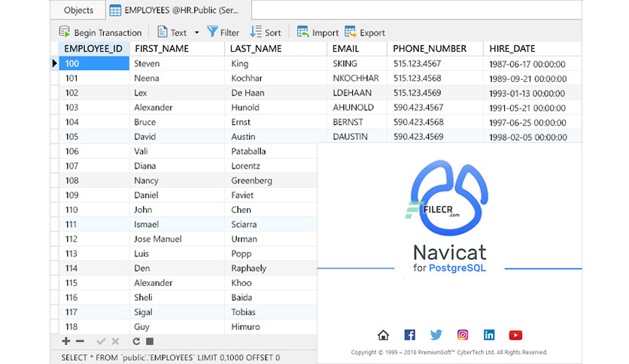
Task: Apply changes with the checkmark icon
Action: pos(101,341)
